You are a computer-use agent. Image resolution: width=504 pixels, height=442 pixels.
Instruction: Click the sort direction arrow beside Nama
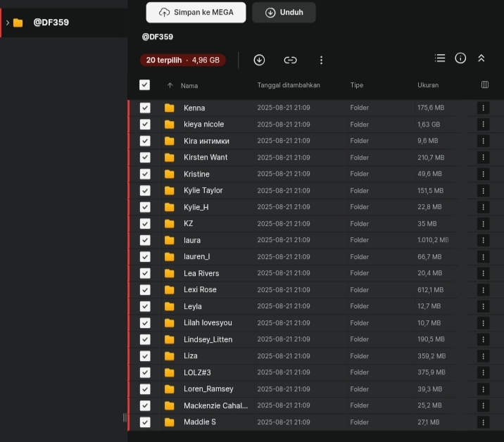pyautogui.click(x=170, y=85)
